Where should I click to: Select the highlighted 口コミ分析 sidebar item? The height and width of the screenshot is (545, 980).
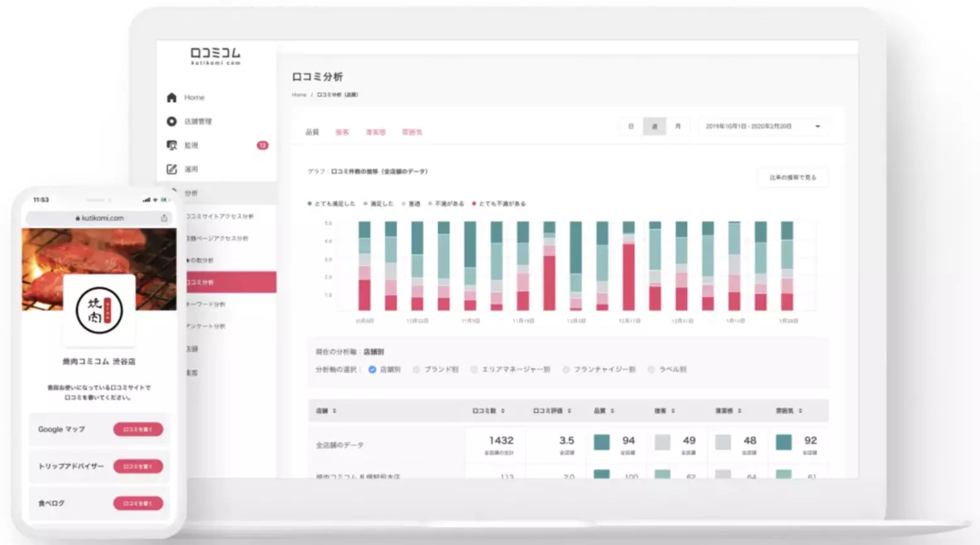[231, 282]
